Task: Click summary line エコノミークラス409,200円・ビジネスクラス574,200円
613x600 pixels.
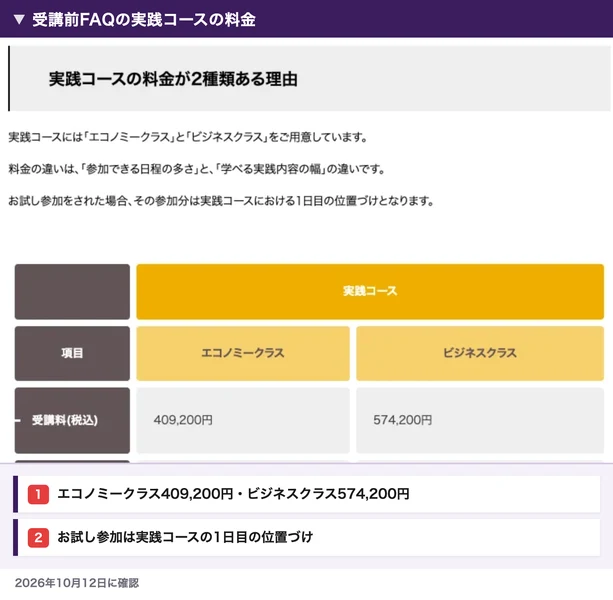Action: [233, 494]
